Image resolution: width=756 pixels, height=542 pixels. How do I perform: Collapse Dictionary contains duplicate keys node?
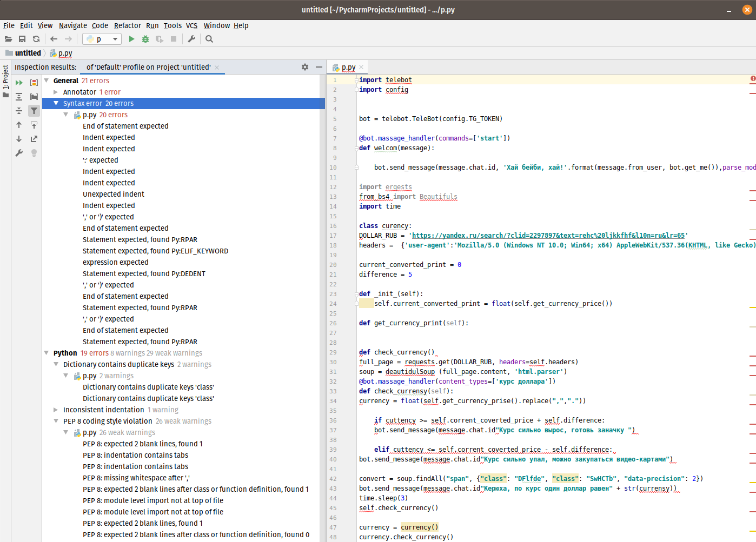[x=56, y=364]
